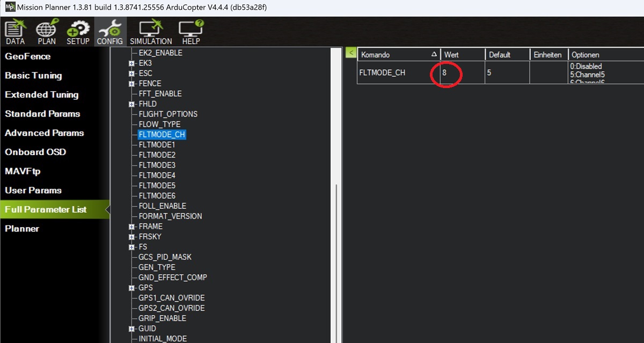This screenshot has width=644, height=343.
Task: Select FLTMODE_CH in parameter tree
Action: 162,135
